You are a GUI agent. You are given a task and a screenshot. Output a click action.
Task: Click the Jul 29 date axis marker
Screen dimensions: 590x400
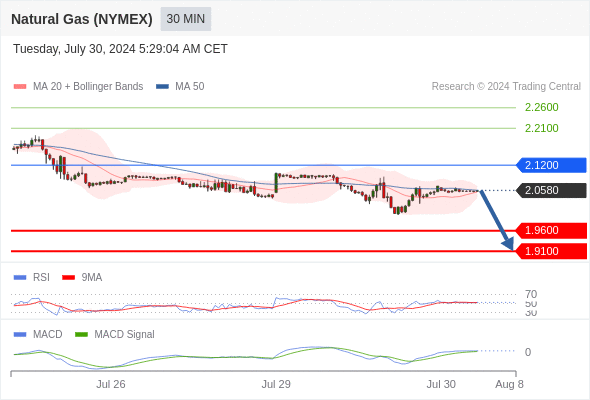[x=276, y=384]
